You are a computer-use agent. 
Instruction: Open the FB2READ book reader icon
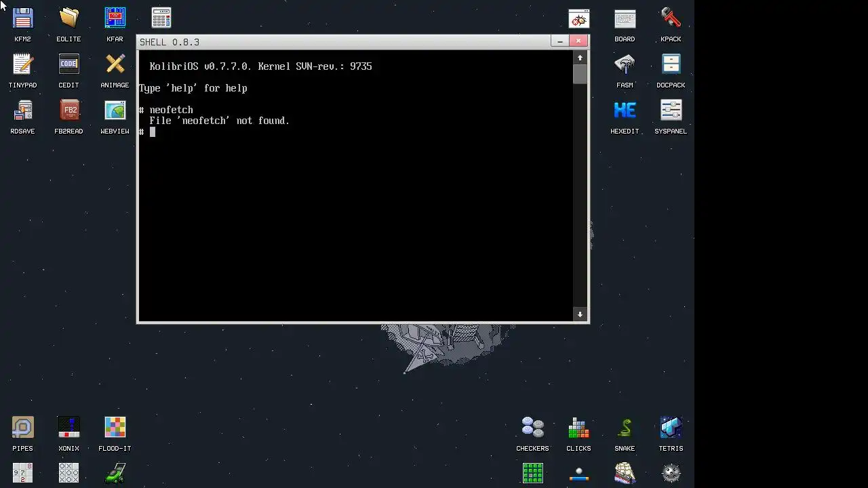tap(68, 110)
